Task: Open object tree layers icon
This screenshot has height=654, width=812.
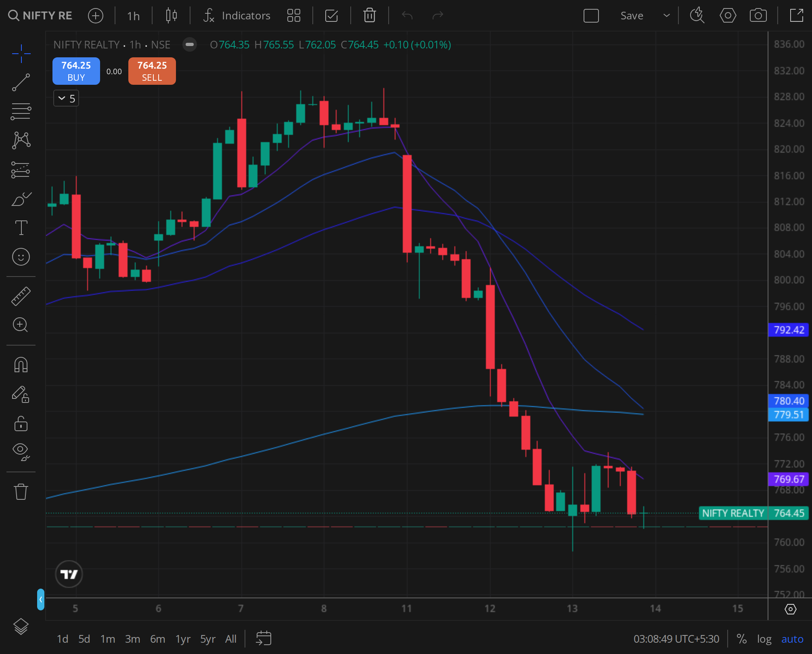Action: [21, 627]
